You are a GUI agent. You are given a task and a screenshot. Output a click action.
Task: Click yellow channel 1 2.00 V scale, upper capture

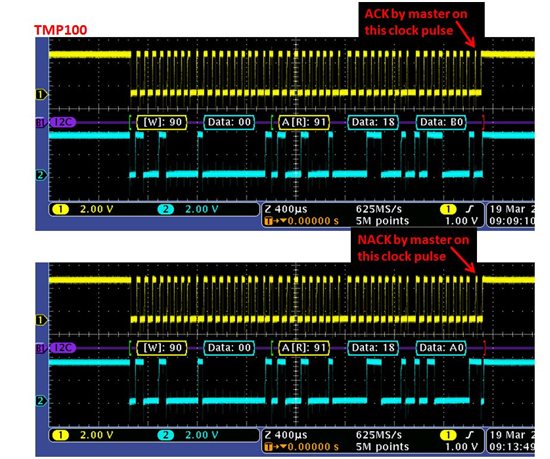click(96, 209)
